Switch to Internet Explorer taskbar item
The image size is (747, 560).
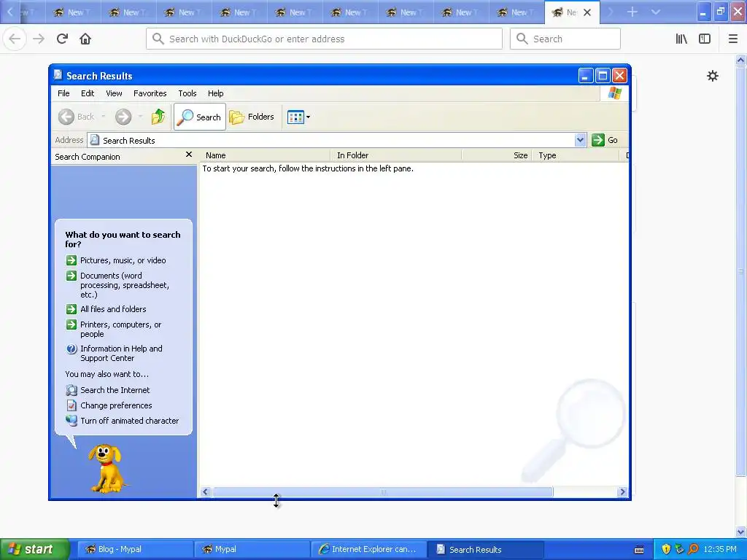click(368, 549)
